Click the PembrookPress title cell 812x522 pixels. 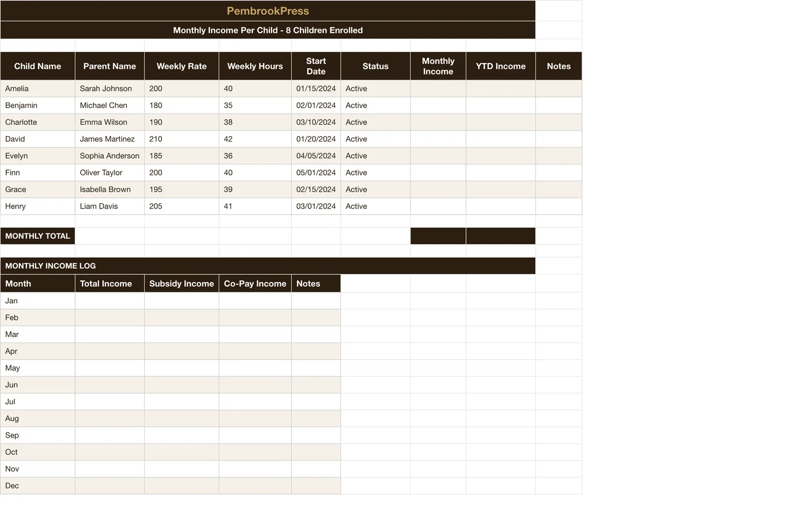pyautogui.click(x=267, y=11)
